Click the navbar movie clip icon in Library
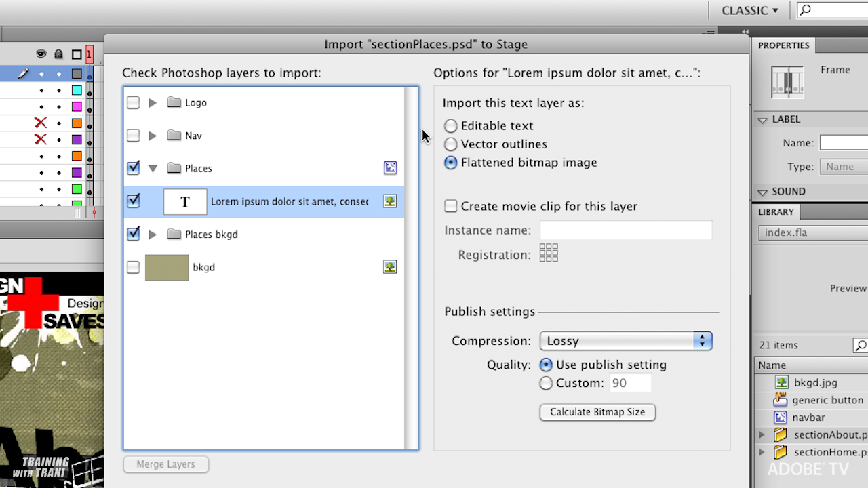The height and width of the screenshot is (488, 868). click(x=781, y=417)
